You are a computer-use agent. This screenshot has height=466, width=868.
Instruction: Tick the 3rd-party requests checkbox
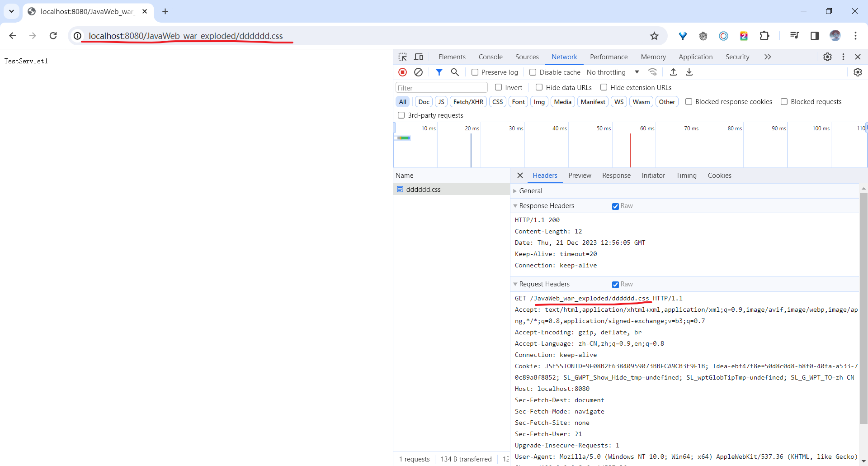(x=401, y=115)
